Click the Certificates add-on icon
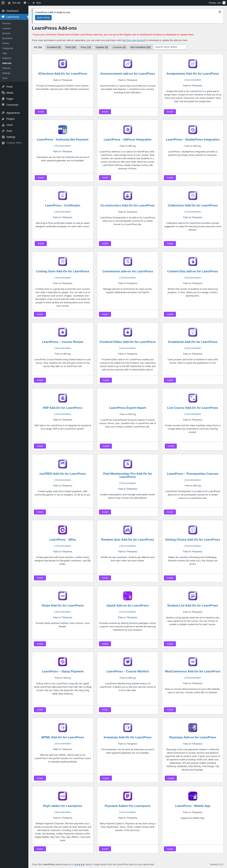 pyautogui.click(x=63, y=195)
